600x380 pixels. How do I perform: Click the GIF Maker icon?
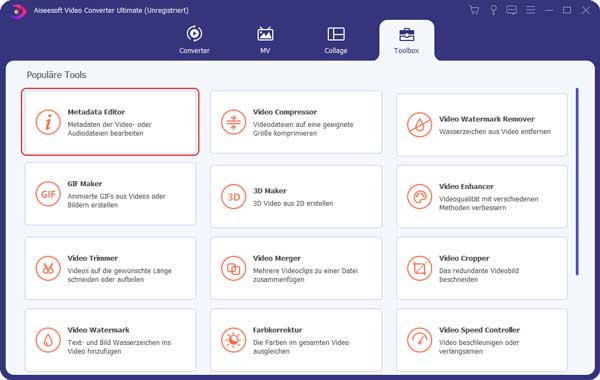[48, 194]
